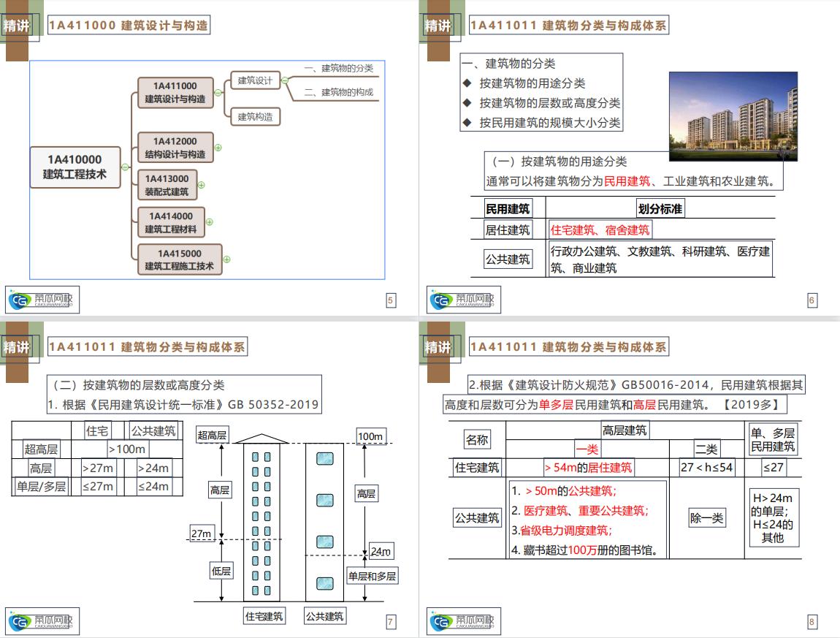Click the 精讲 badge on slide 7
Viewport: 840px width, 638px height.
17,346
